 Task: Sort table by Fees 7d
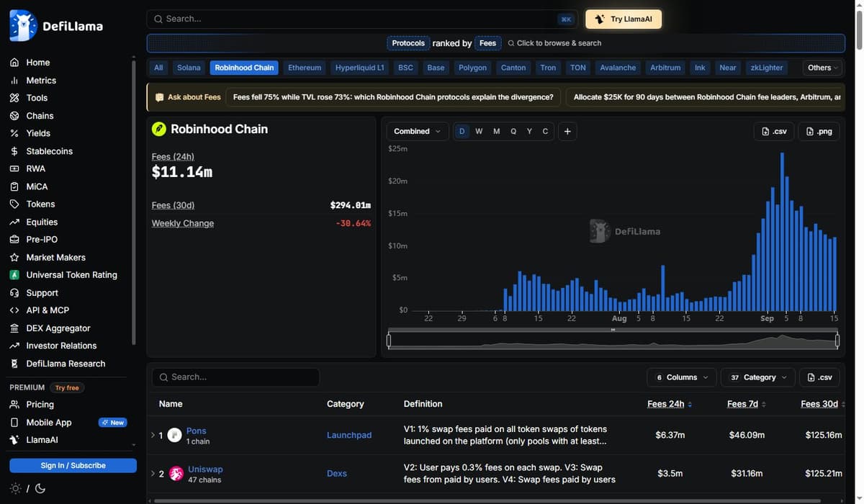746,404
